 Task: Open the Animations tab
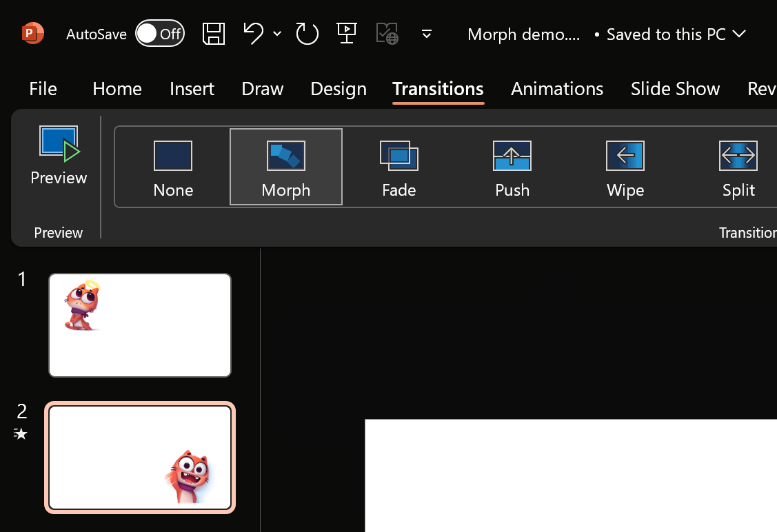click(557, 89)
